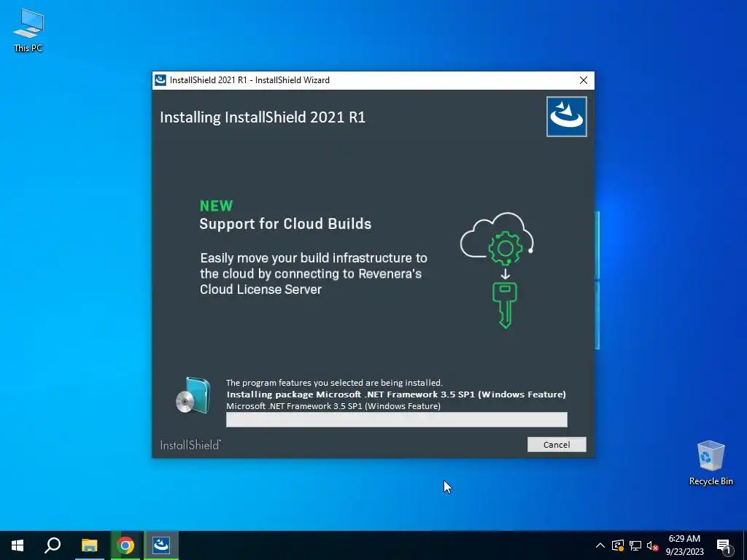
Task: Select the This PC desktop icon
Action: pos(28,30)
